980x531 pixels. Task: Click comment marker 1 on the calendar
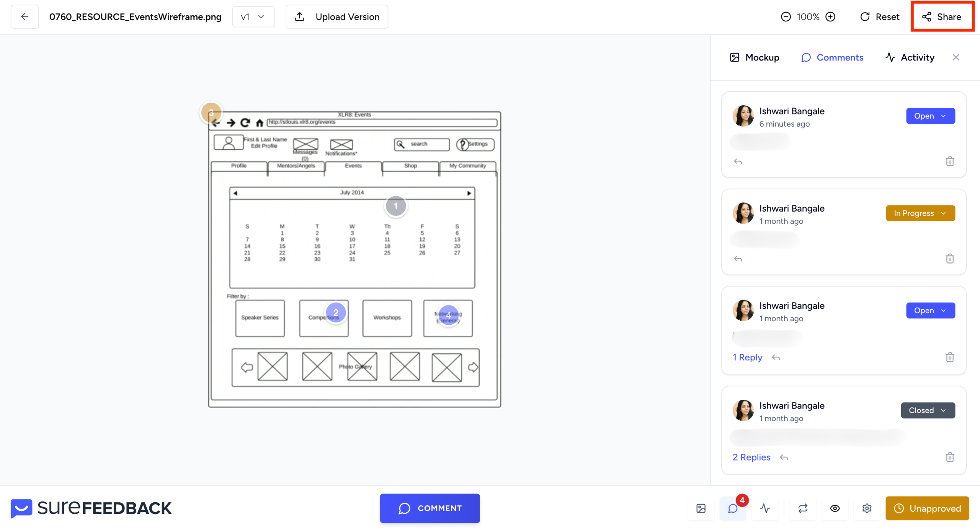(x=395, y=206)
